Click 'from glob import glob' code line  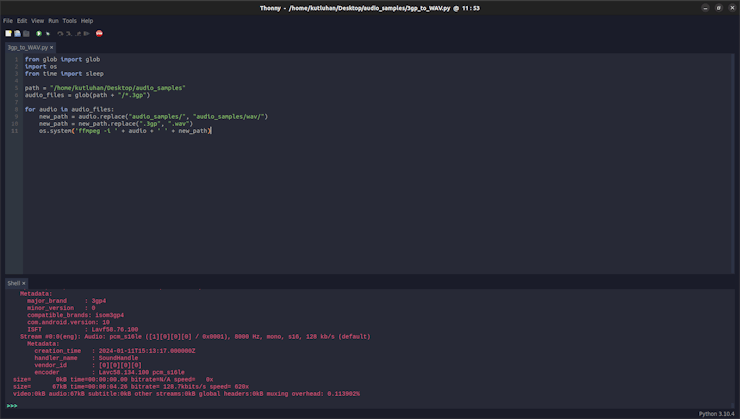[x=62, y=59]
